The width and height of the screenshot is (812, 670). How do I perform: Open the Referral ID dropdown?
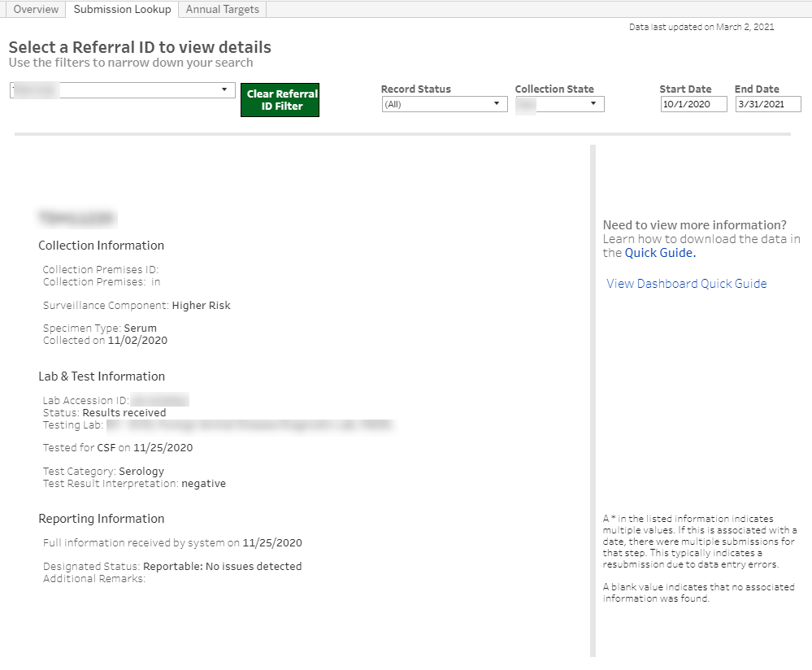click(x=122, y=90)
